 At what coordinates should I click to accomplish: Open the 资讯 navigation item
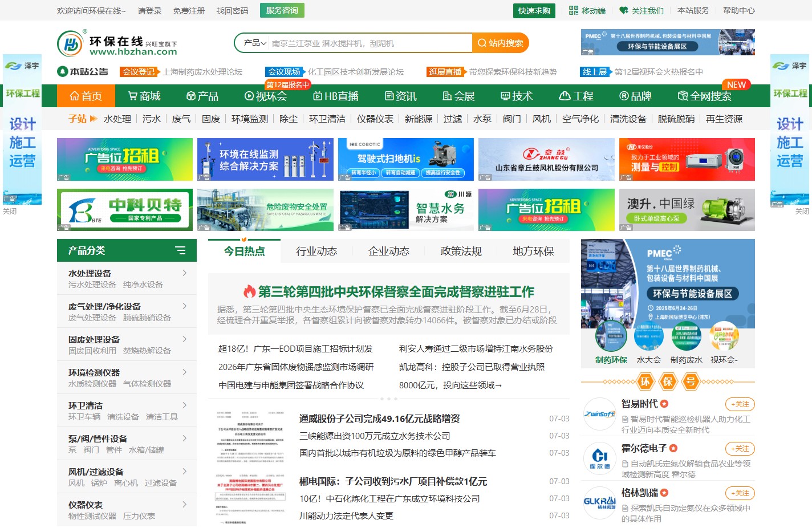(401, 96)
